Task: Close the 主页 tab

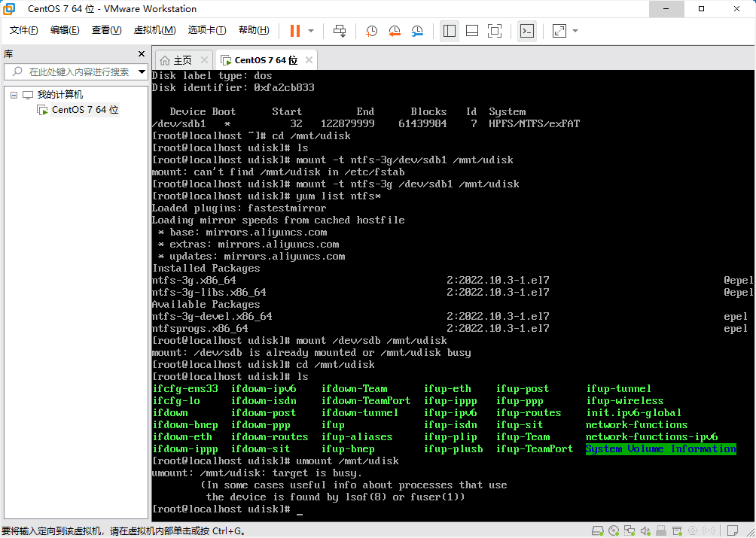Action: [x=204, y=59]
